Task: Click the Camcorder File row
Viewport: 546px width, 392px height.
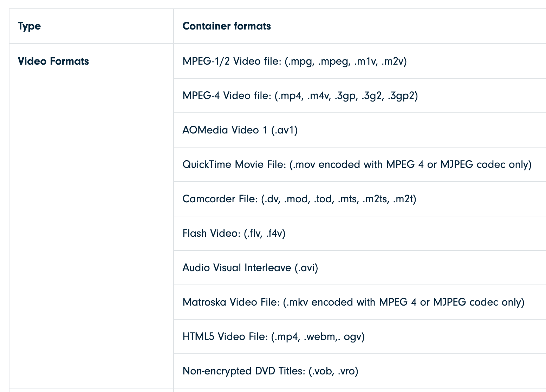Action: click(299, 198)
